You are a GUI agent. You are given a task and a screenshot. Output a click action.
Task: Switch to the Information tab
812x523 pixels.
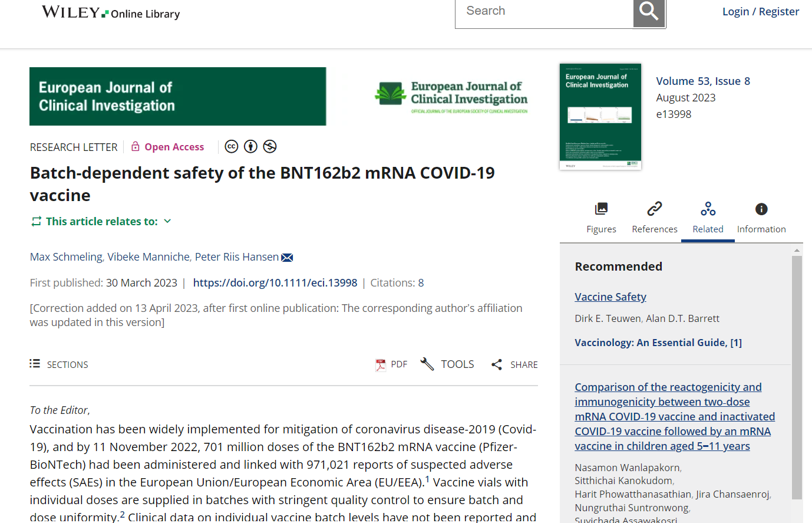761,218
